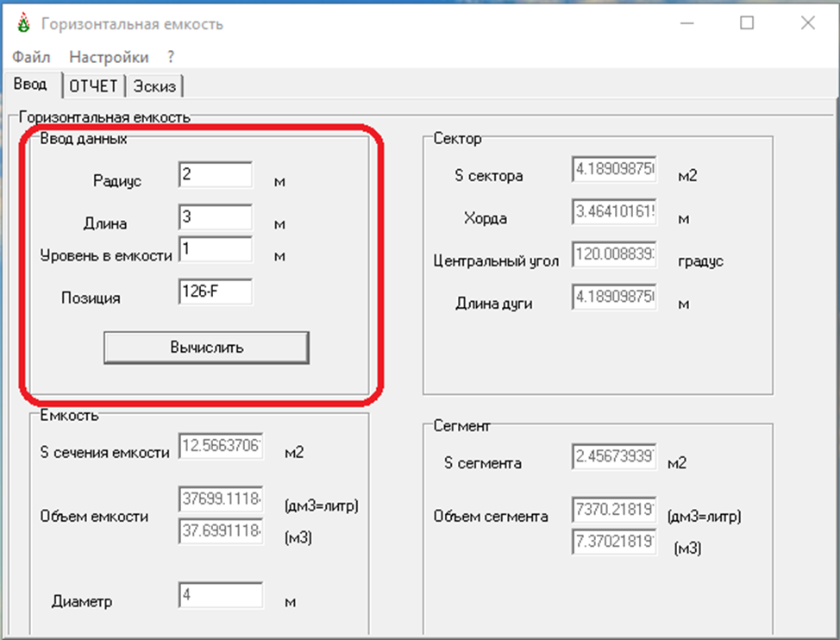Select the Центральный угол result field
The image size is (840, 640).
pyautogui.click(x=614, y=254)
